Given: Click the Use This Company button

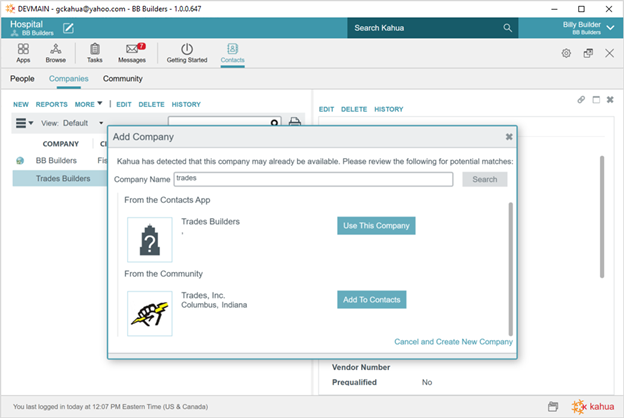Looking at the screenshot, I should click(x=376, y=225).
